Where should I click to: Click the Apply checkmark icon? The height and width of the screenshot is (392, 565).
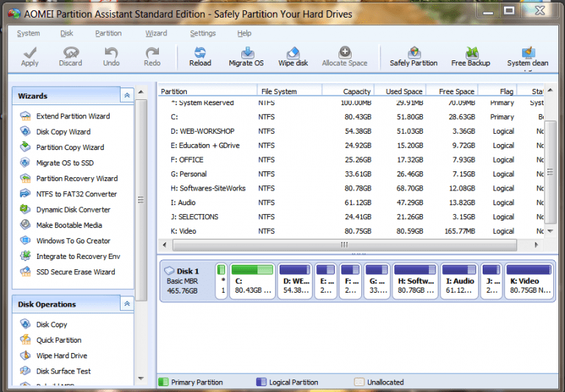click(x=29, y=53)
